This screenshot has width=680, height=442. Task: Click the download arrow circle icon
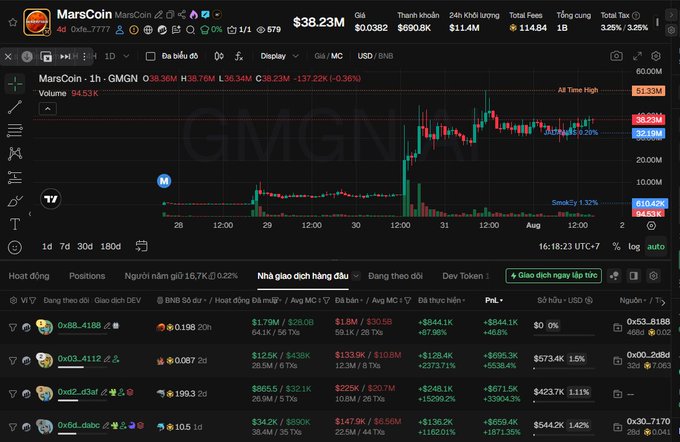(x=27, y=56)
